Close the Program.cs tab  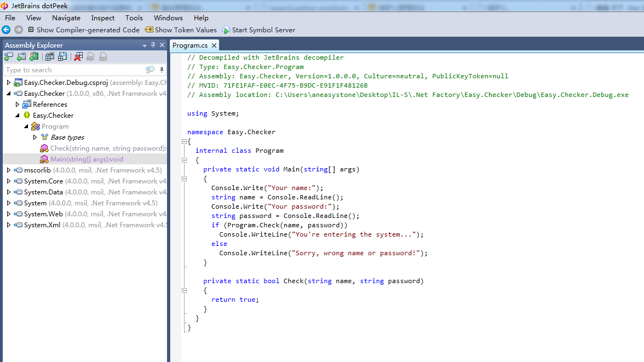214,45
